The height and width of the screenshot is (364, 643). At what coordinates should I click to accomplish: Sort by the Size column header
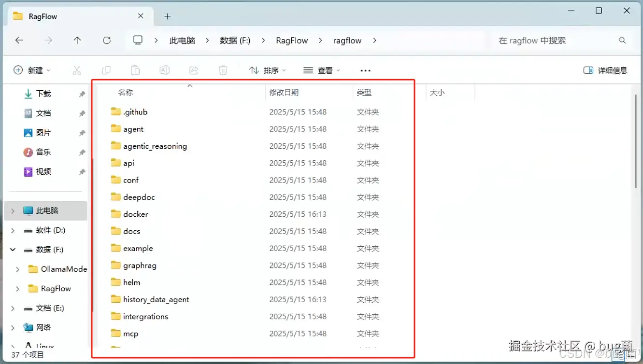(x=437, y=92)
